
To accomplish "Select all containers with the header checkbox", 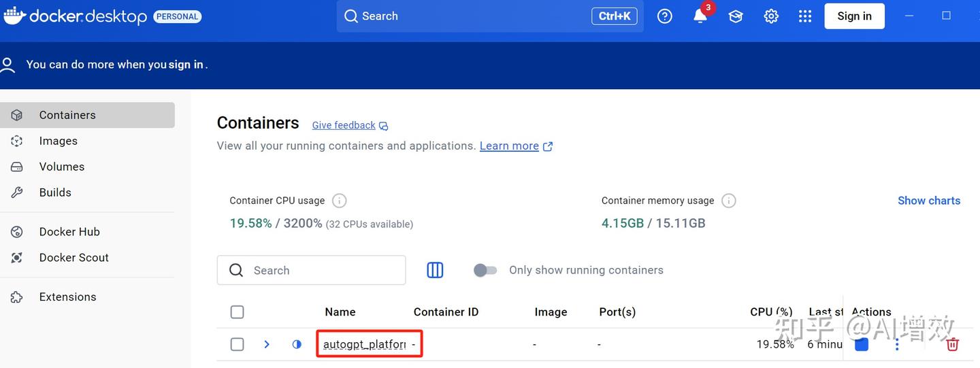I will pyautogui.click(x=237, y=312).
